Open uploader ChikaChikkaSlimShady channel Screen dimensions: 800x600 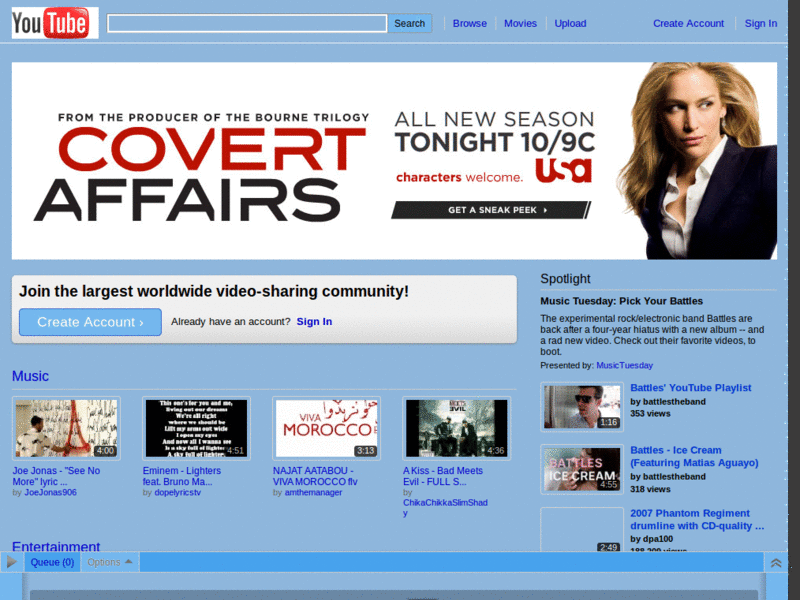[x=445, y=508]
